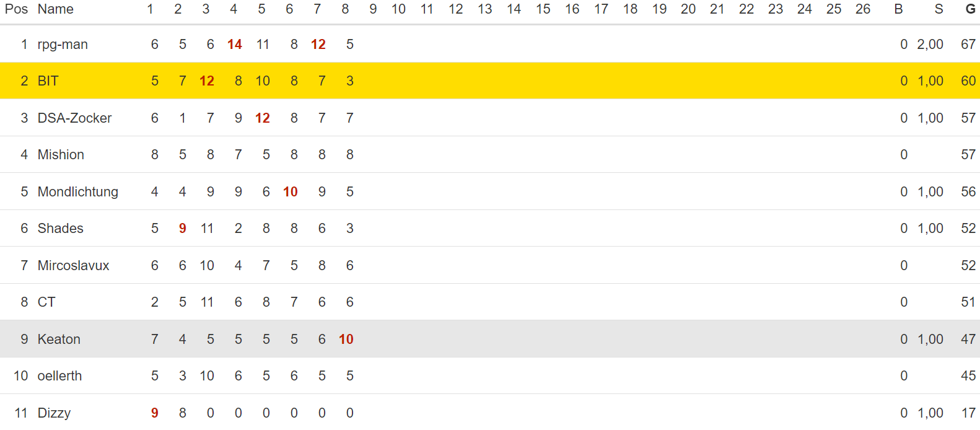The height and width of the screenshot is (430, 980).
Task: Open Mondlichtung player entry
Action: click(x=78, y=192)
